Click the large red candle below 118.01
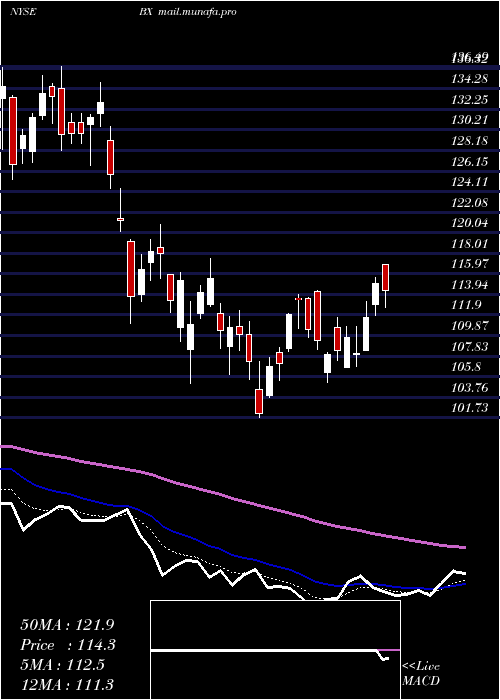 [x=130, y=269]
